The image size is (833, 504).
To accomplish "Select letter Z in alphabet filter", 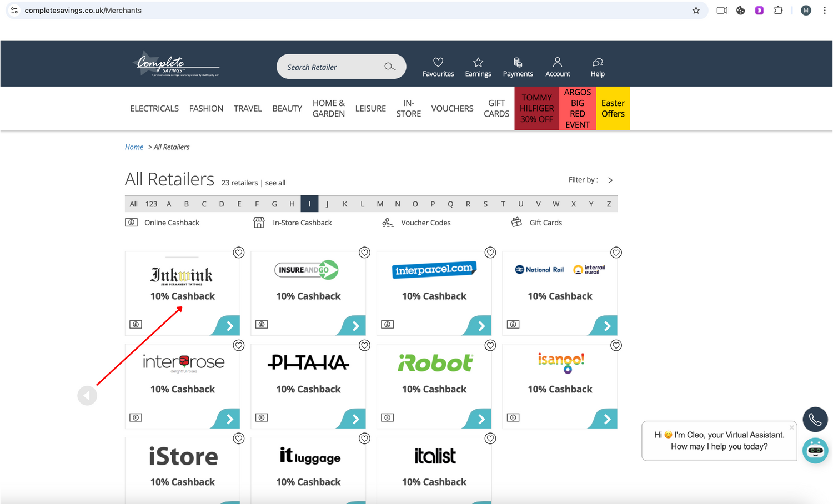I will pyautogui.click(x=609, y=204).
